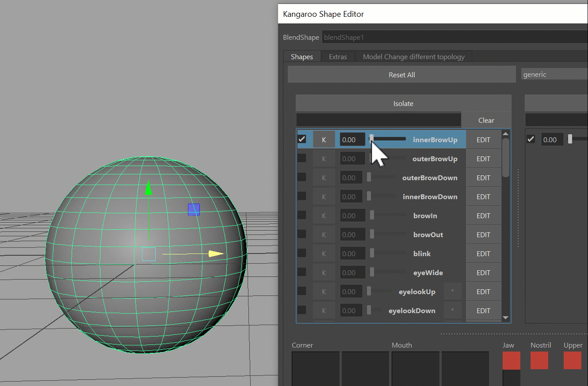Click the red Nostril swatch
This screenshot has width=588, height=386.
click(539, 360)
